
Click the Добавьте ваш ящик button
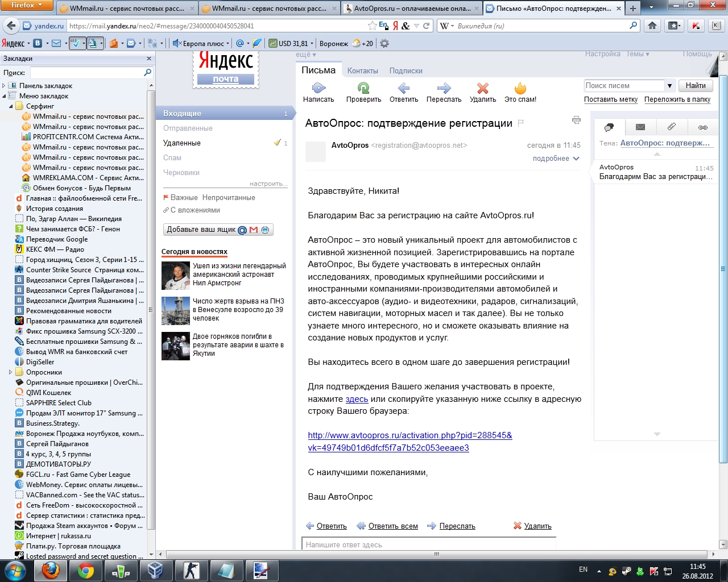click(218, 230)
